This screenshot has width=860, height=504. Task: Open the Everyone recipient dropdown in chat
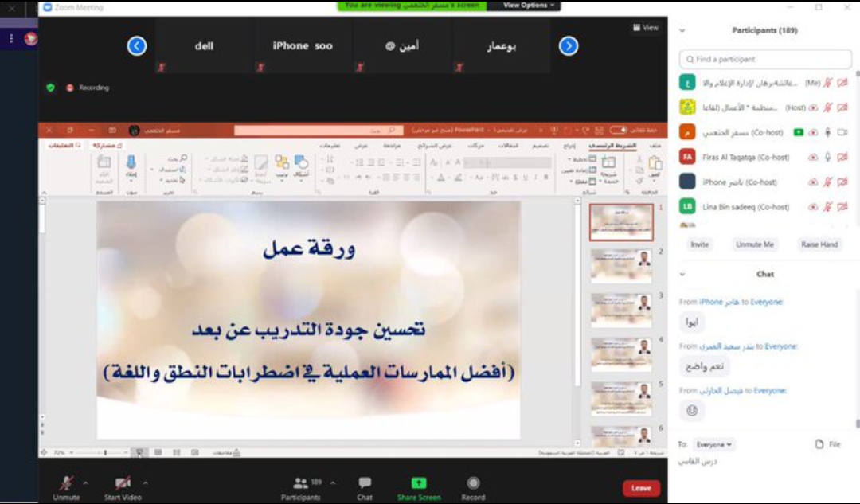click(713, 444)
